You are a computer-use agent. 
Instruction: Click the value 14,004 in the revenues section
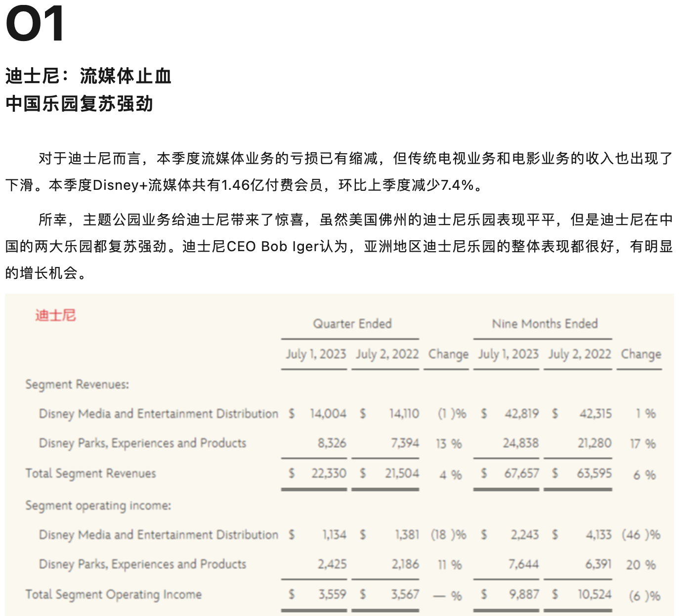point(328,413)
